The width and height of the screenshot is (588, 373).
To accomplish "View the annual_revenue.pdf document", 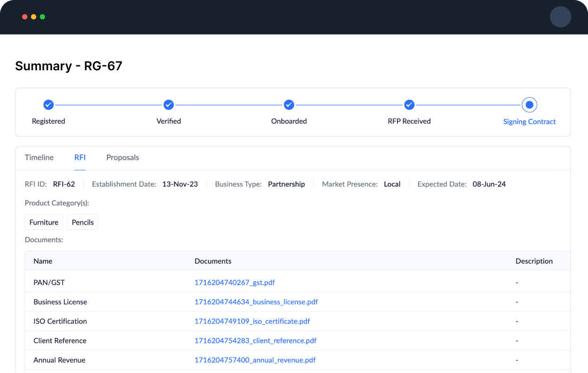I will 255,360.
